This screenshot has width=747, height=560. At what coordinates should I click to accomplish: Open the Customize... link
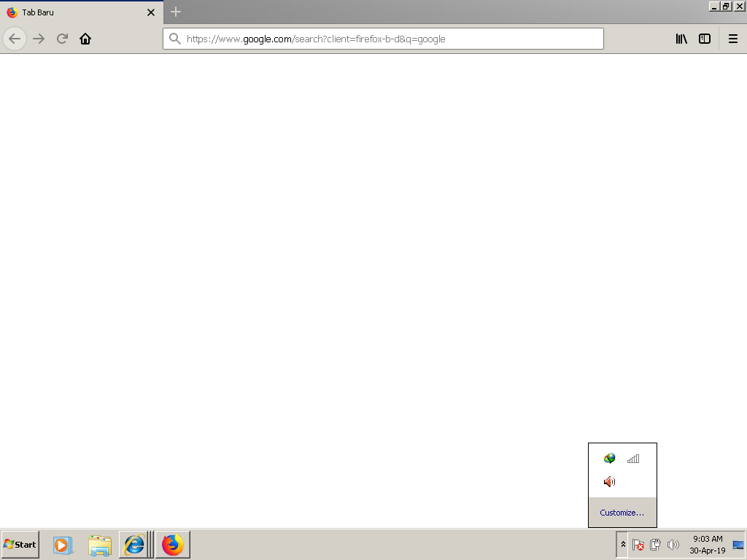(x=622, y=513)
